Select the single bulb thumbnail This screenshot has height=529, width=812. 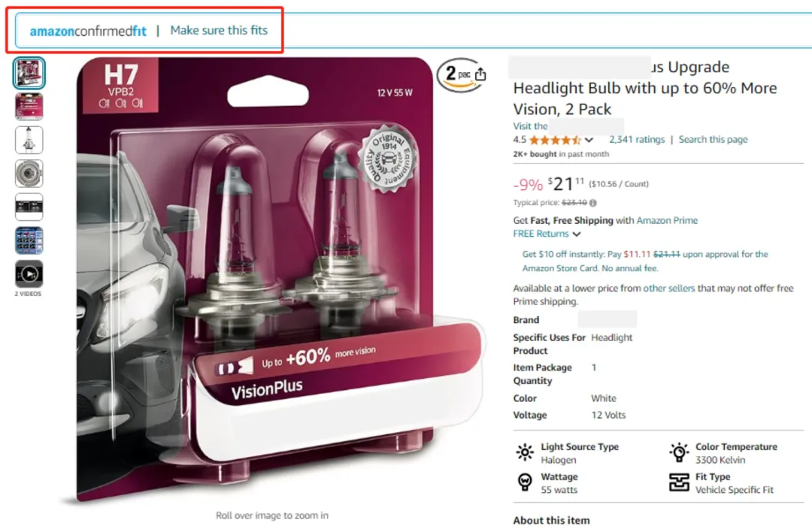[x=29, y=140]
